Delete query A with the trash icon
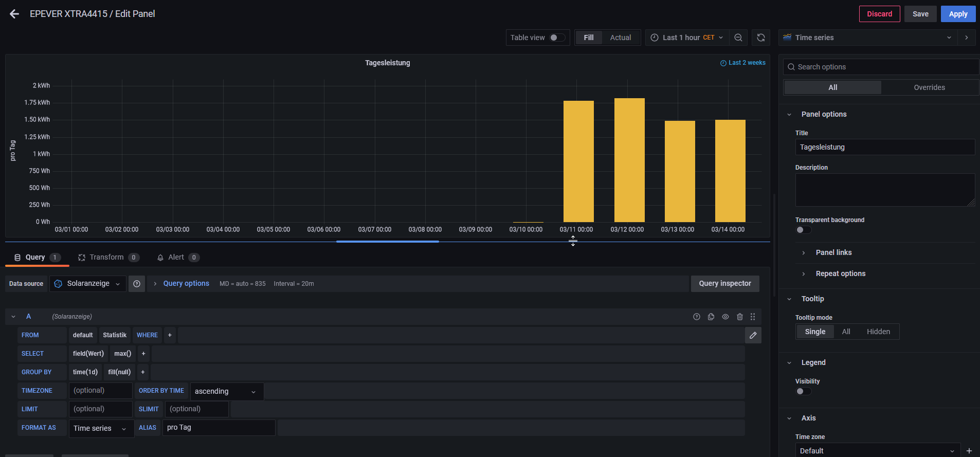Viewport: 980px width, 457px height. point(740,317)
